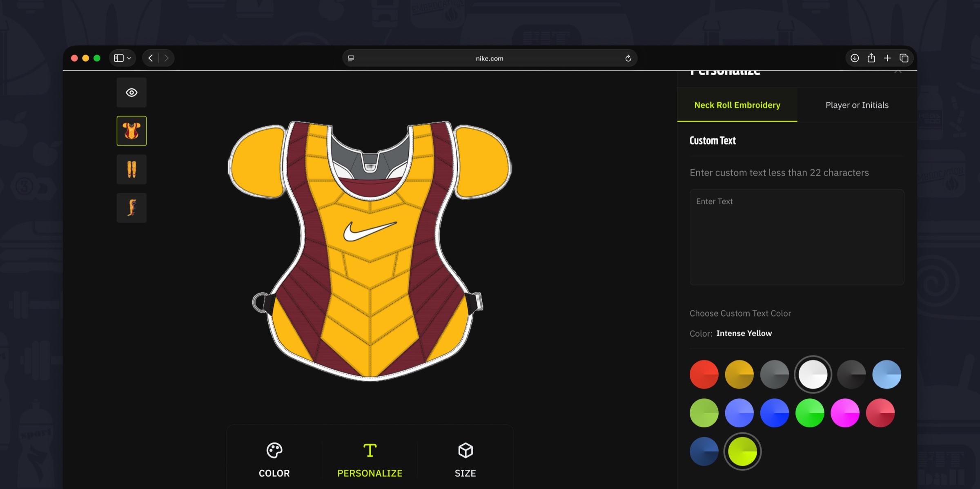Viewport: 980px width, 489px height.
Task: Choose the light green text color swatch
Action: click(x=704, y=413)
